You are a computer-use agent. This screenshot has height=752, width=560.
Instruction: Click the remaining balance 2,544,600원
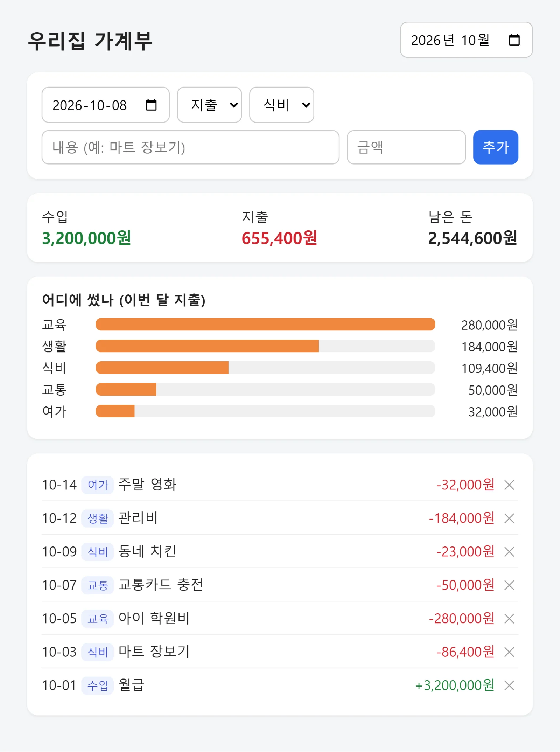472,238
